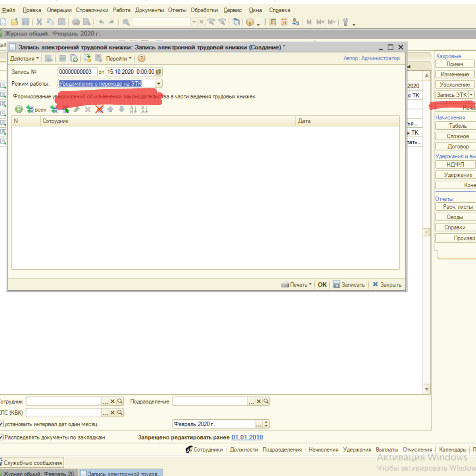The height and width of the screenshot is (476, 476).
Task: Click the Move row up arrow
Action: tap(110, 109)
